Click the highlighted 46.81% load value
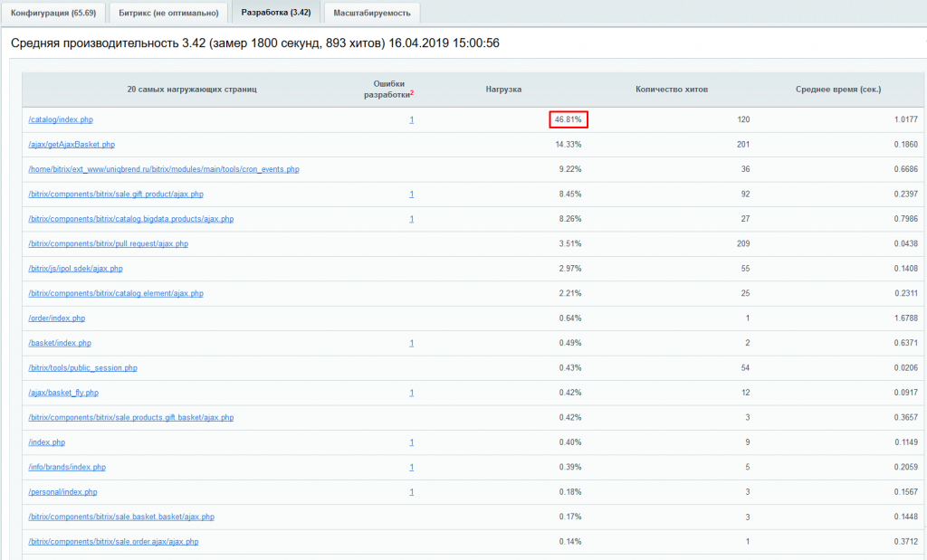Image resolution: width=927 pixels, height=560 pixels. (569, 119)
